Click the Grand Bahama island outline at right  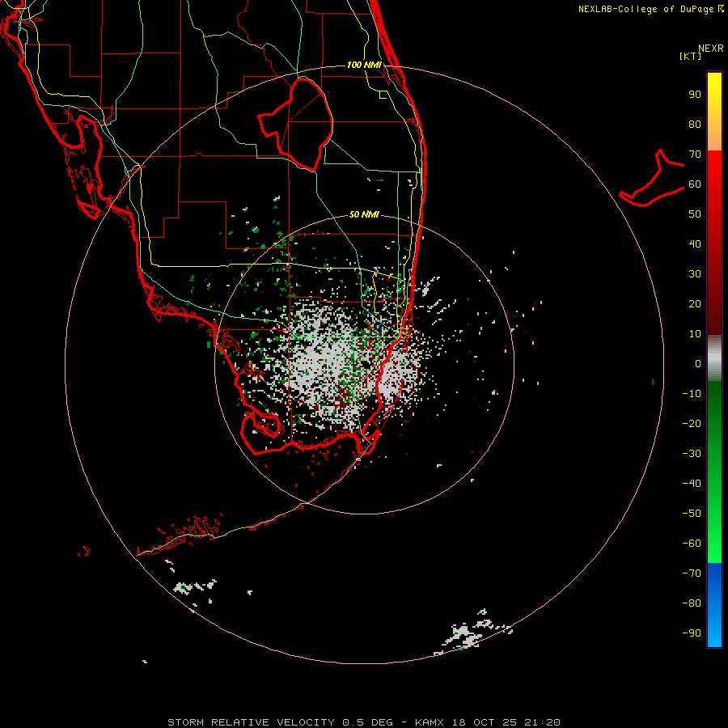pyautogui.click(x=651, y=178)
